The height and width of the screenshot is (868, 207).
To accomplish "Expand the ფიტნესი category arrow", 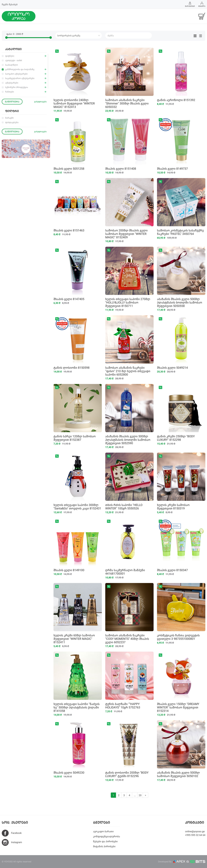I will click(45, 56).
